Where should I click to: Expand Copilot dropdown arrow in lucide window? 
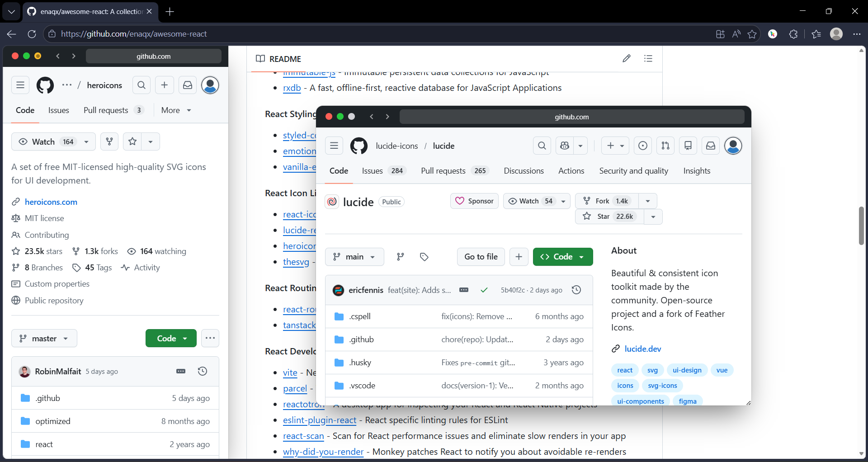click(580, 146)
